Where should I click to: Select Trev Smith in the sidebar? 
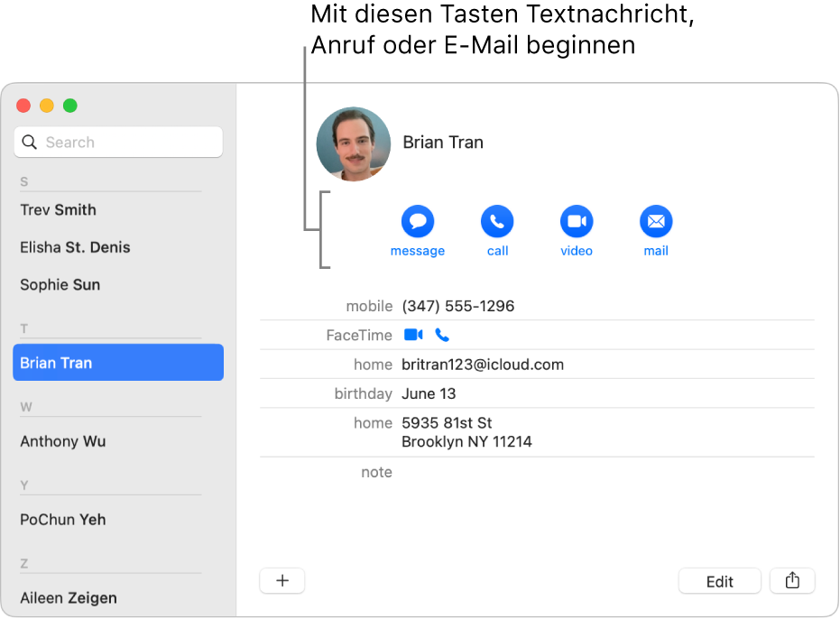[58, 209]
